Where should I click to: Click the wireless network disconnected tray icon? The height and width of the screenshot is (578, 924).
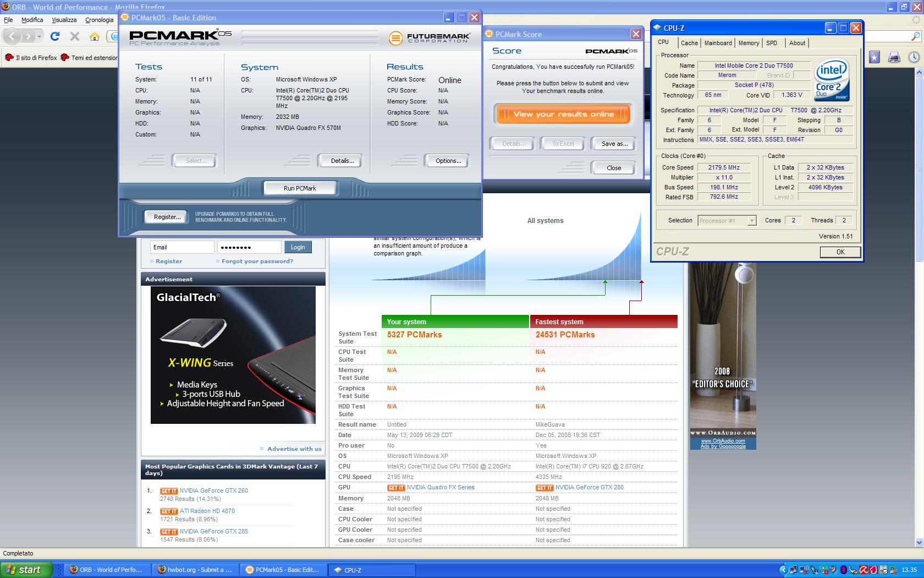click(804, 570)
